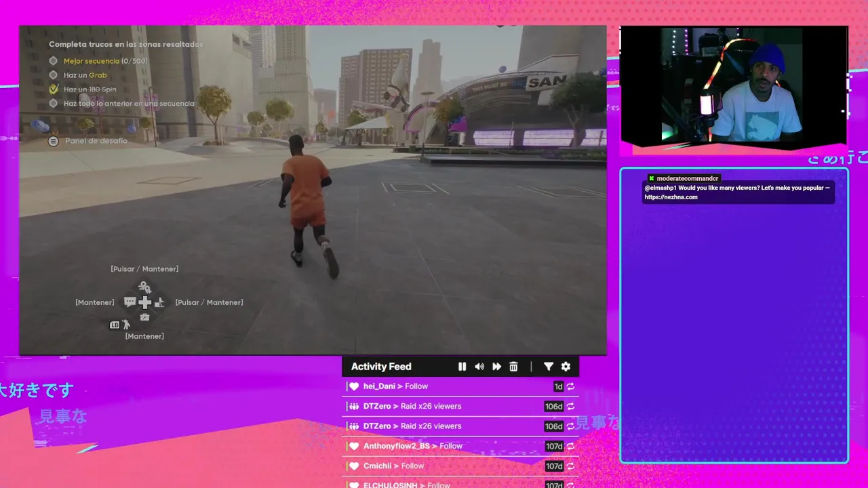Click the checked Haz un 180 Spin marker
Image resolution: width=868 pixels, height=488 pixels.
[54, 89]
